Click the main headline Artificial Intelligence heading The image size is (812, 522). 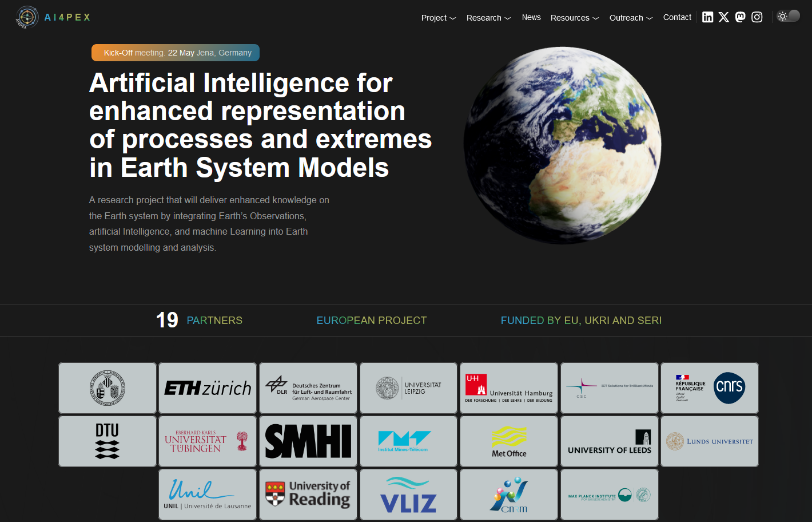pos(261,125)
